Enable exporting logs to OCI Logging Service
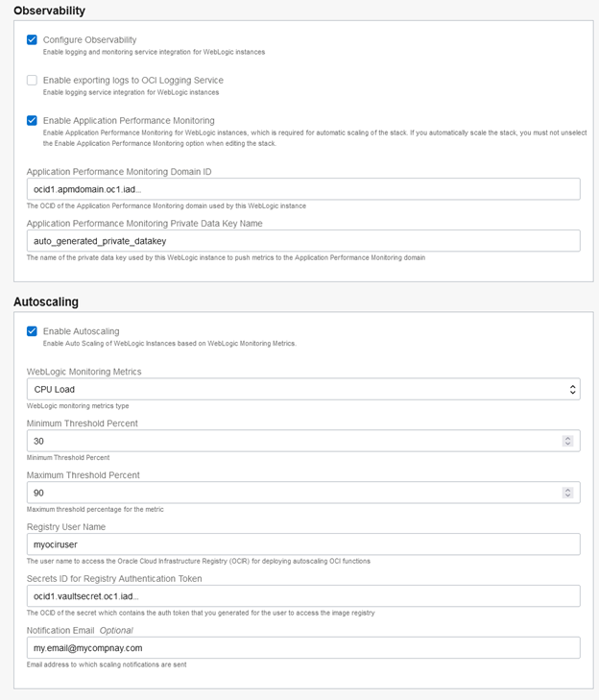The height and width of the screenshot is (700, 599). pyautogui.click(x=32, y=81)
